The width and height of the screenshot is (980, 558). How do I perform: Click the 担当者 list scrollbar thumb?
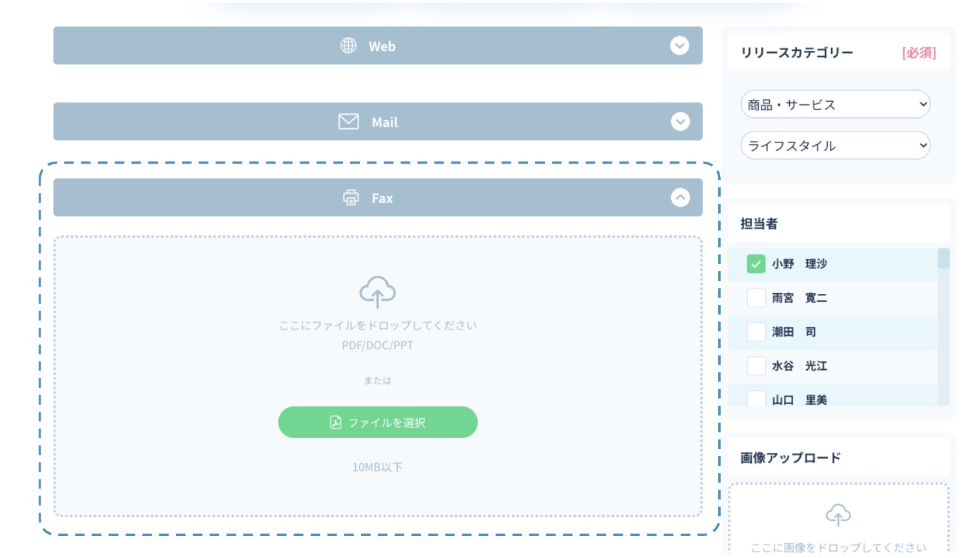(943, 259)
